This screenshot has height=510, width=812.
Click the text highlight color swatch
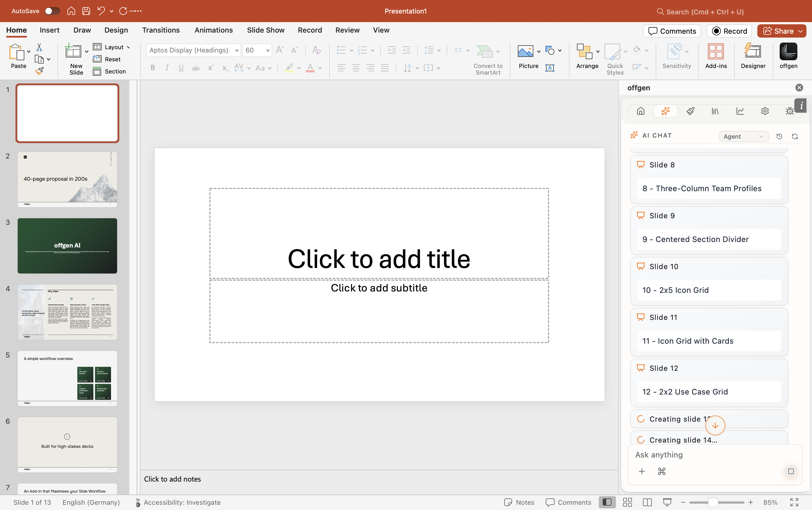tap(289, 68)
